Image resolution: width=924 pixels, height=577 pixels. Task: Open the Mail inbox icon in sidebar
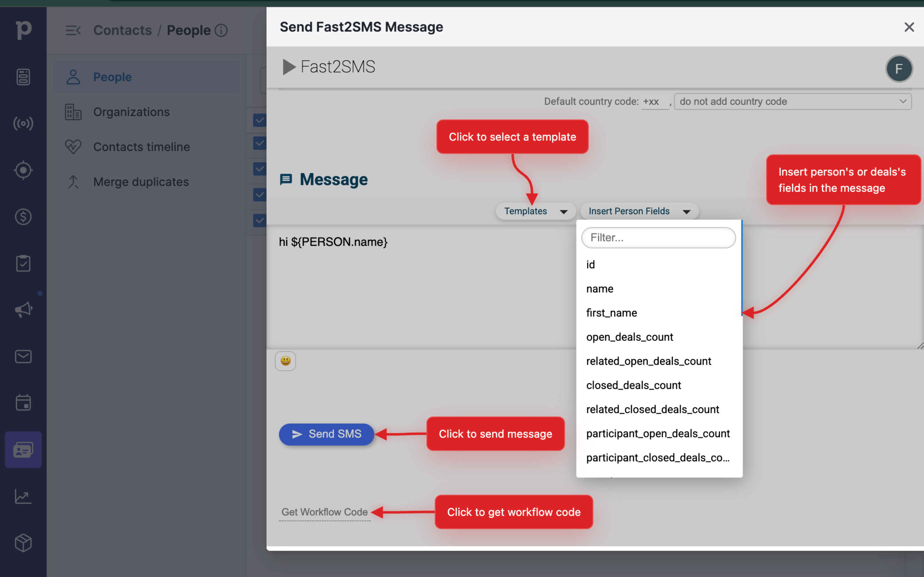point(23,356)
